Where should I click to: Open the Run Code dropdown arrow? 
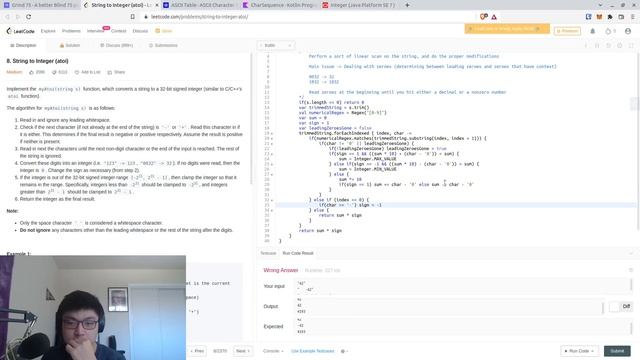[592, 351]
